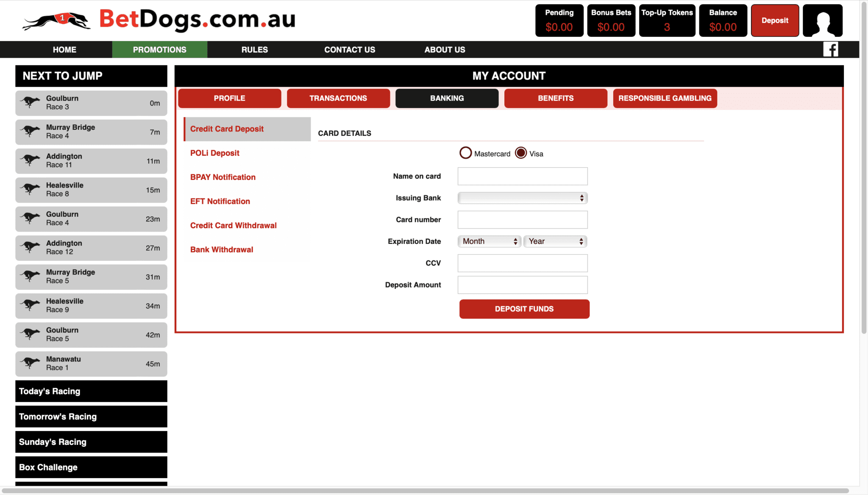Select the Mastercard radio button
This screenshot has width=868, height=495.
coord(465,153)
